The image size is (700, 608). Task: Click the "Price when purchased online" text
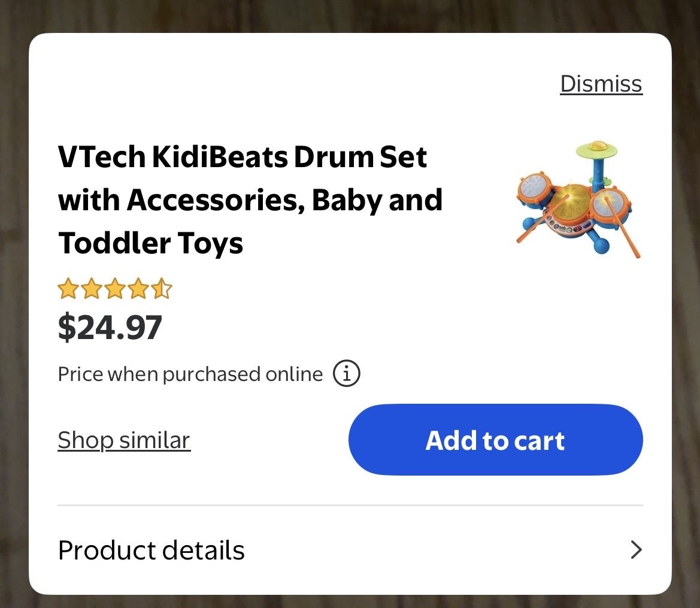(190, 374)
